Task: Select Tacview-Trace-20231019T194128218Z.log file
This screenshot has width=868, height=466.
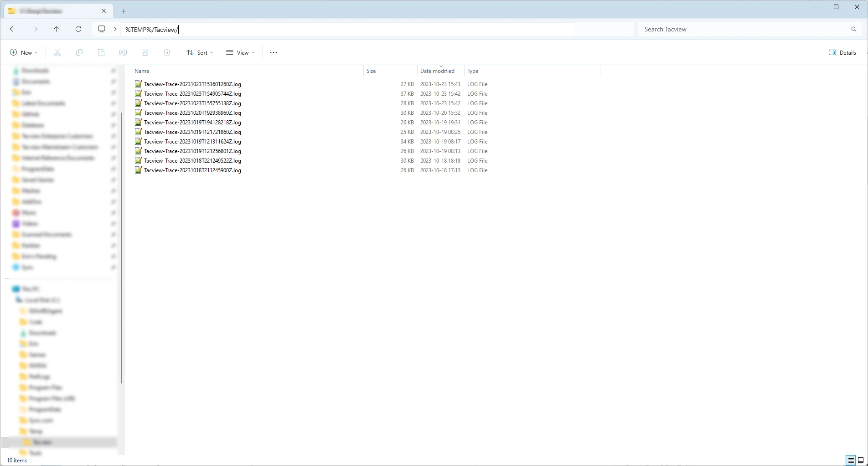Action: (192, 123)
